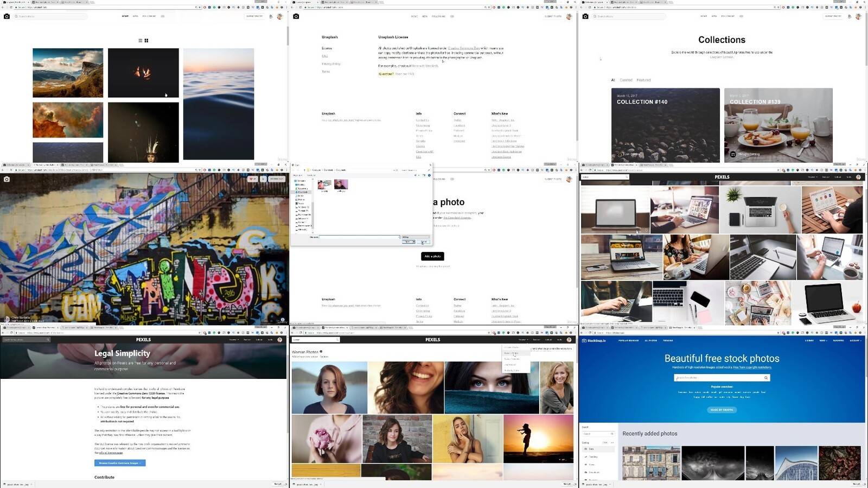The image size is (868, 488).
Task: Click the file name input in the file dialog
Action: [359, 237]
